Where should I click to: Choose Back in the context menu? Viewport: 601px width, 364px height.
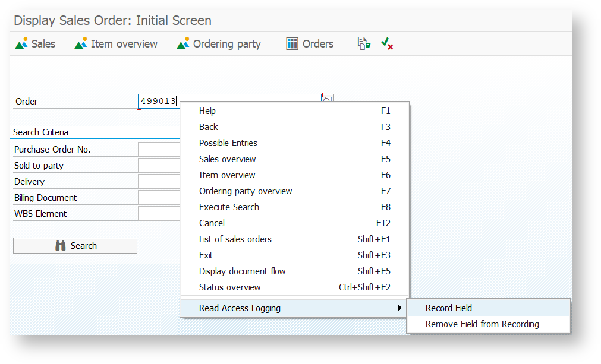[x=294, y=127]
